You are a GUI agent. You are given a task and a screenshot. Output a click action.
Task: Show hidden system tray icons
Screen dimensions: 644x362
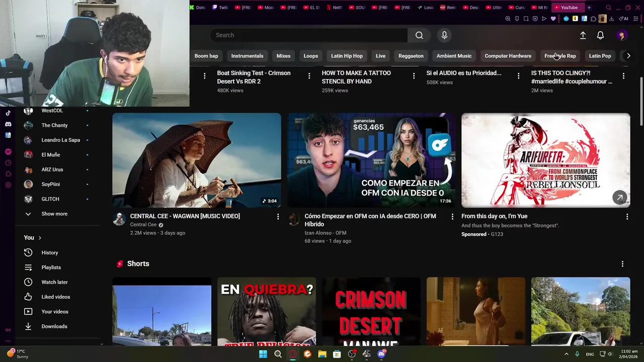tap(566, 354)
